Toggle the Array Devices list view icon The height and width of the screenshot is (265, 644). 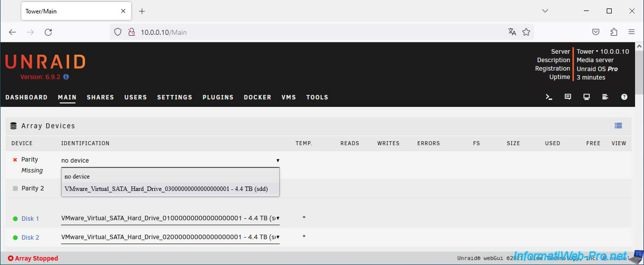point(618,126)
